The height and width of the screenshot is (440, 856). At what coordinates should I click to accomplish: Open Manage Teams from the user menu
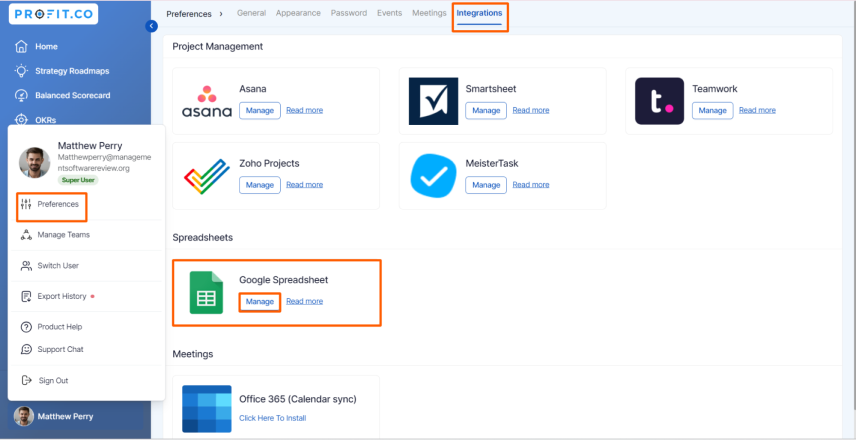pyautogui.click(x=63, y=235)
